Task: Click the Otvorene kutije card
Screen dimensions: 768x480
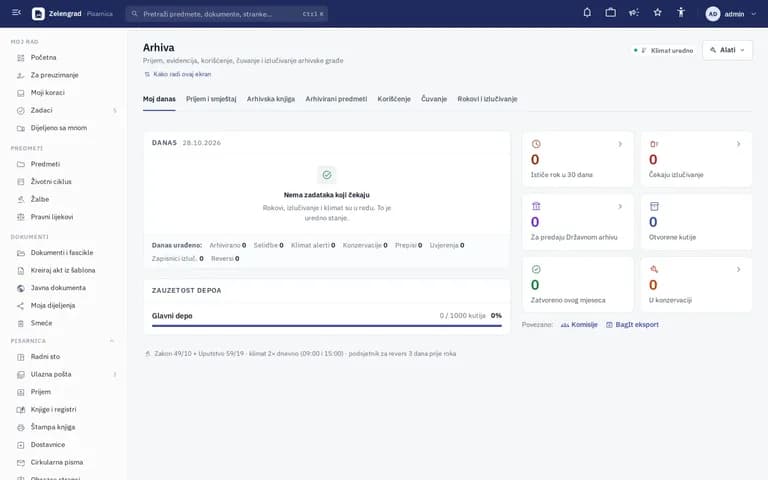Action: [696, 222]
